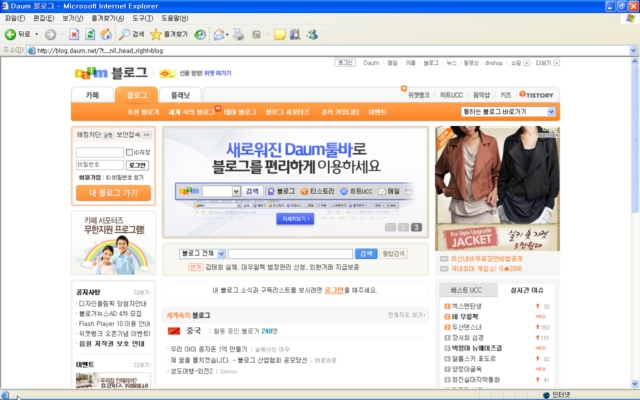
Task: Open the Messenger people toolbar icon
Action: 312,35
